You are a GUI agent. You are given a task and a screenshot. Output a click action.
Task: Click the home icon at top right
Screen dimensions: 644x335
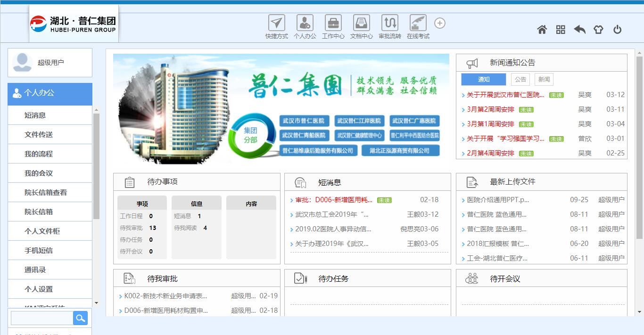point(542,29)
